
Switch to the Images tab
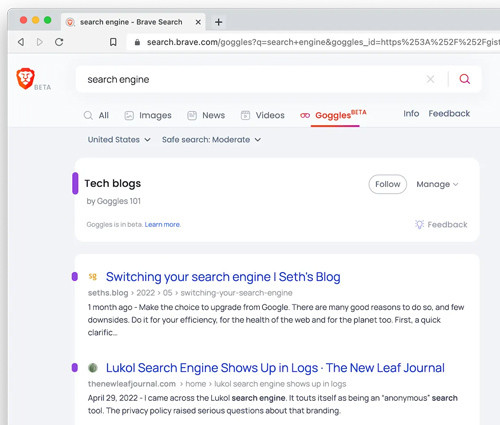click(x=148, y=115)
